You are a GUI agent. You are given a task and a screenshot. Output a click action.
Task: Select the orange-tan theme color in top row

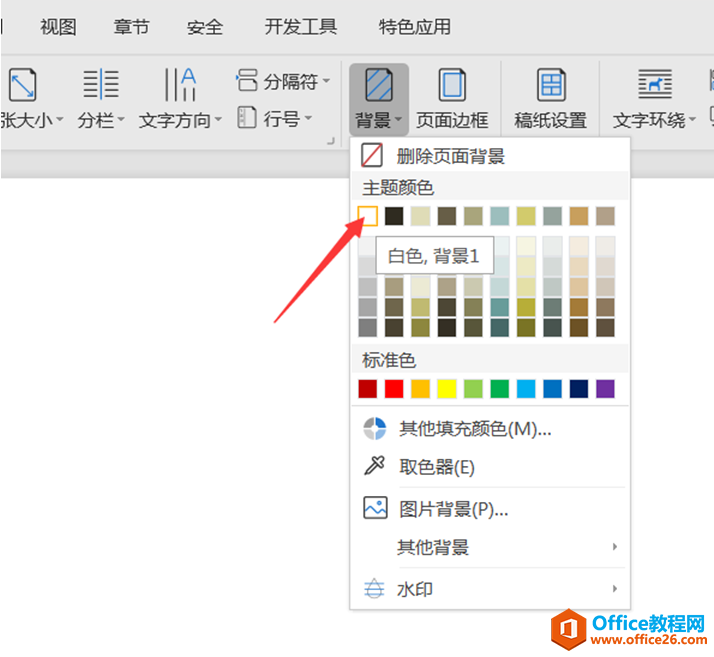[x=579, y=216]
